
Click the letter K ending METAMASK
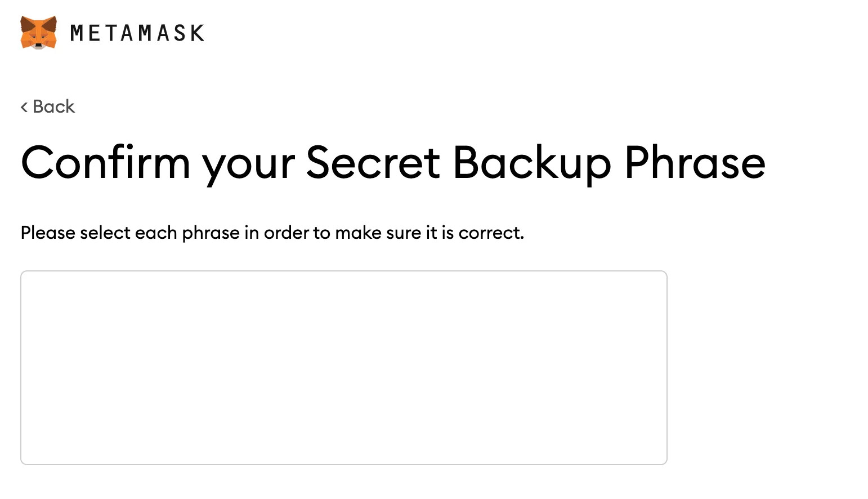tap(198, 33)
